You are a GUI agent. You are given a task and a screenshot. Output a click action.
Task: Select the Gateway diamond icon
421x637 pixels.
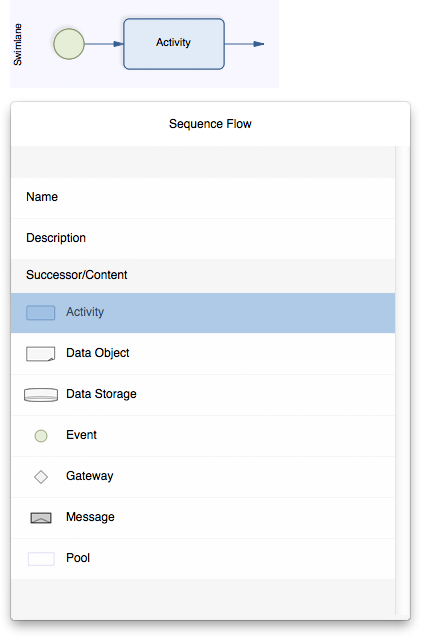point(41,477)
